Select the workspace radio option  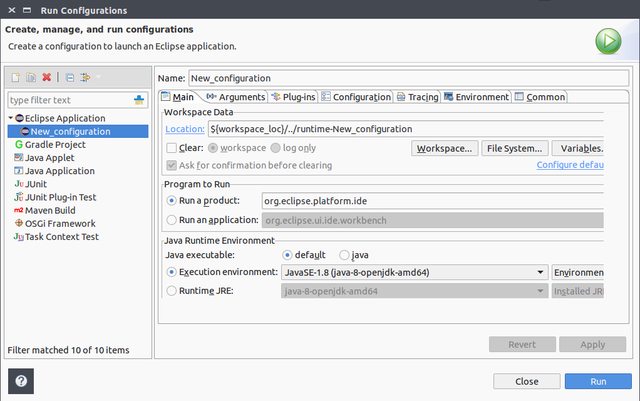tap(213, 148)
